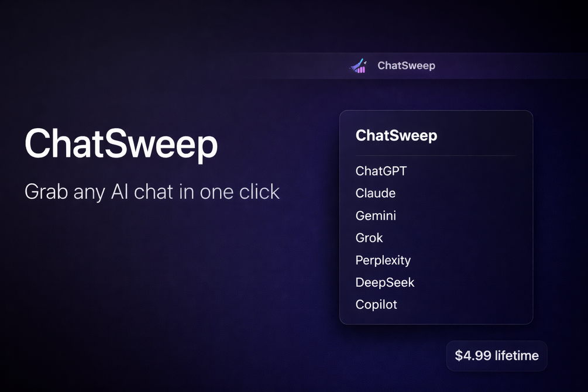
Task: Pick Grok from the list
Action: pyautogui.click(x=369, y=238)
